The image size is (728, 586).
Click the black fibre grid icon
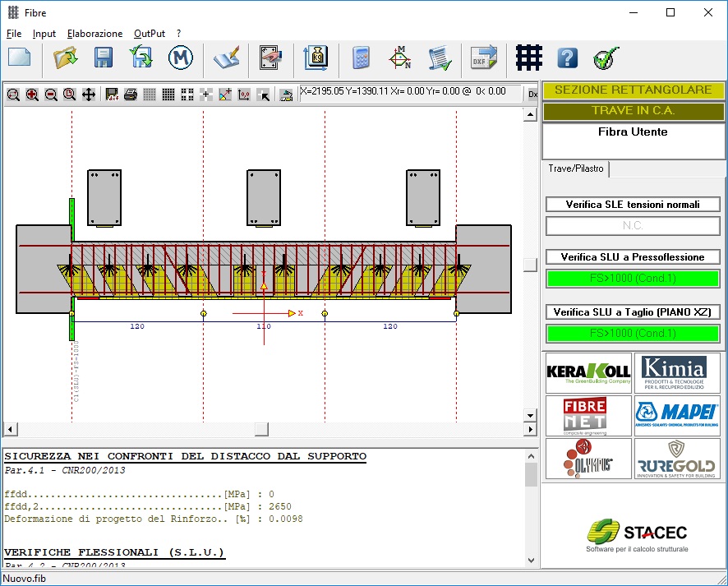pyautogui.click(x=529, y=58)
